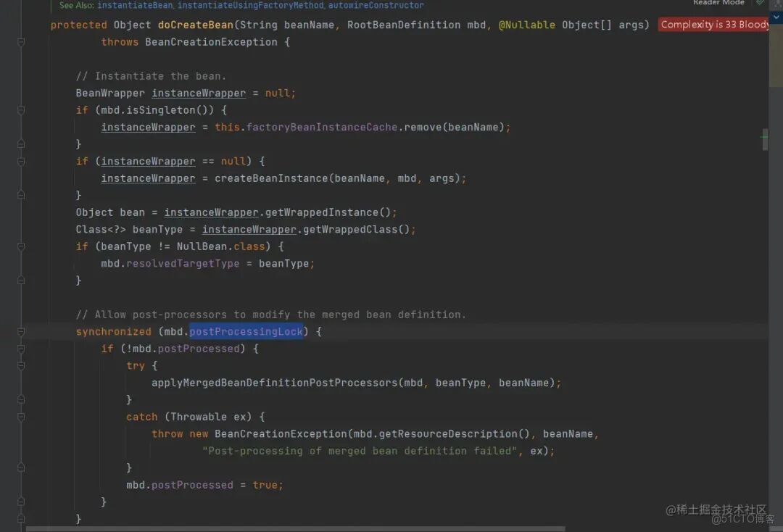Open the instantiateBean See Also link
Image resolution: width=783 pixels, height=532 pixels.
coord(135,5)
